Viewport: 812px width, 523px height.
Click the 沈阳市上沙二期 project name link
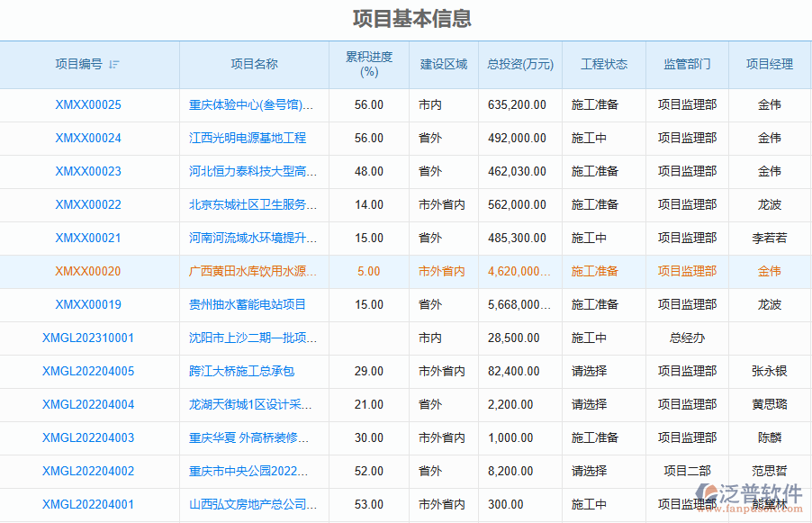point(253,338)
